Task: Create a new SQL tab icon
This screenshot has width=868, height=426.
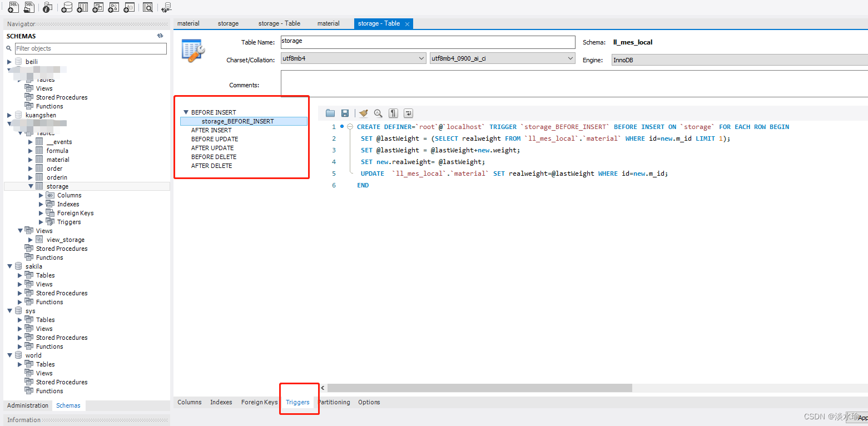Action: 13,7
